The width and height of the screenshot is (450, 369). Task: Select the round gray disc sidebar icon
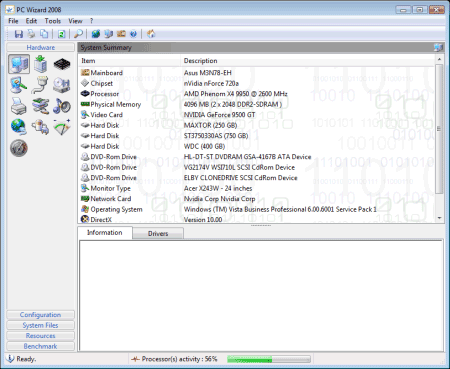[19, 148]
